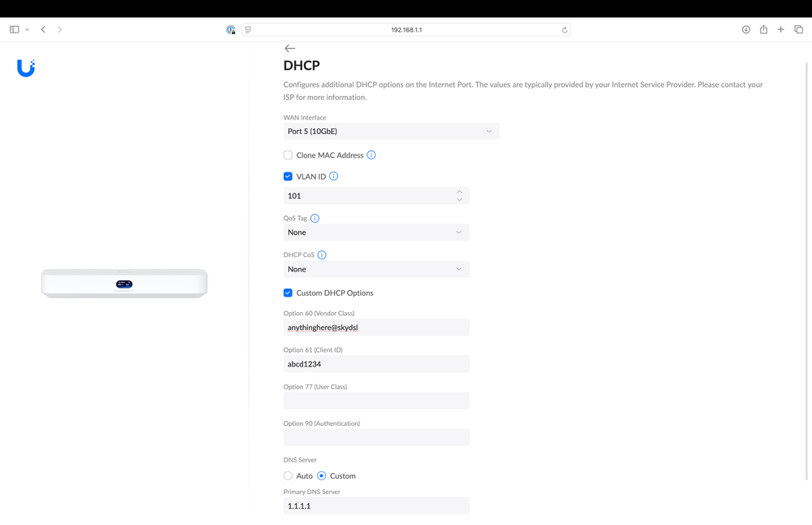
Task: Toggle the Safari sidebar icon
Action: 15,29
